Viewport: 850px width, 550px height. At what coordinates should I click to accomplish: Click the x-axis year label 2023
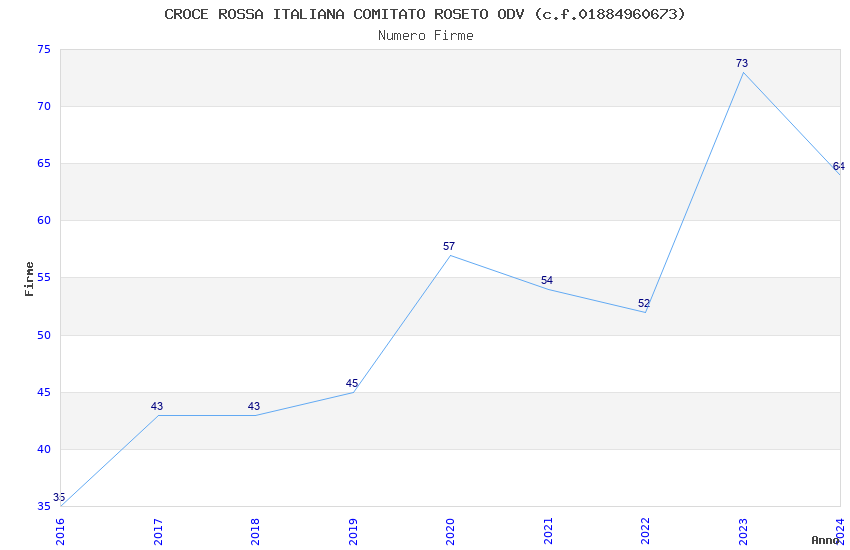click(x=743, y=531)
